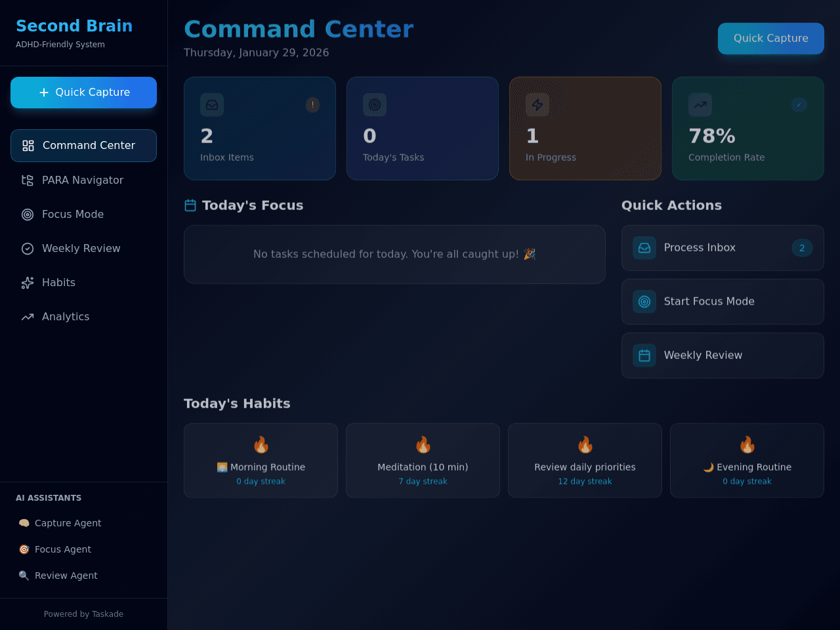Screen dimensions: 840x630
Task: Click the calendar icon next to Today's Focus
Action: (x=190, y=205)
